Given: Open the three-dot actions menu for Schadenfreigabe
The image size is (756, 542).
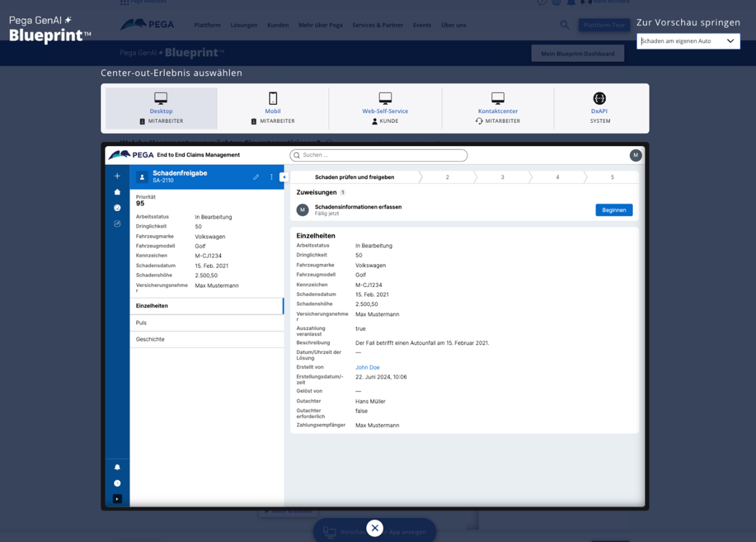Looking at the screenshot, I should click(271, 177).
